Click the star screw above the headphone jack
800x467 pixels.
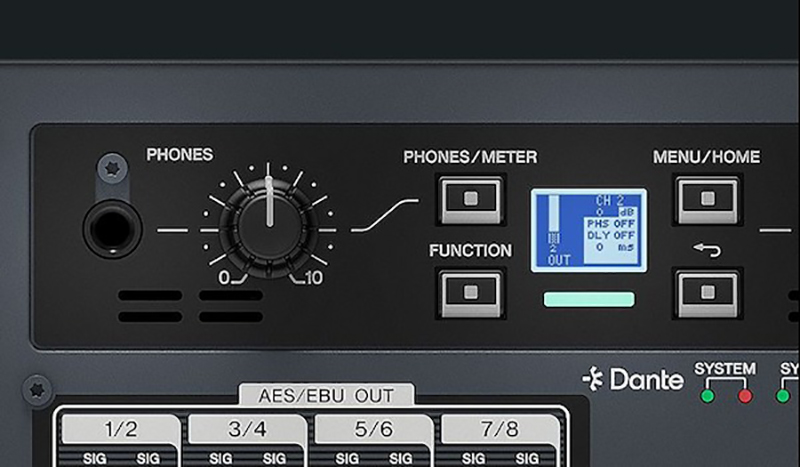tap(113, 170)
